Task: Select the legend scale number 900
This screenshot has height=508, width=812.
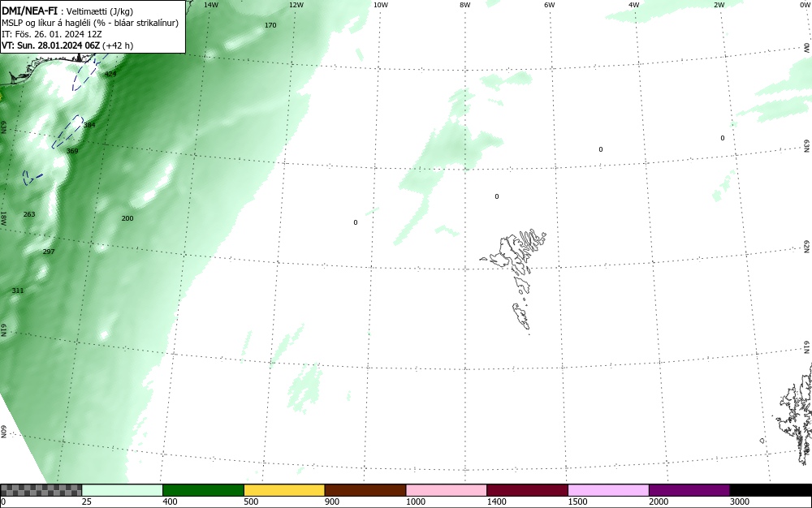Action: [332, 502]
